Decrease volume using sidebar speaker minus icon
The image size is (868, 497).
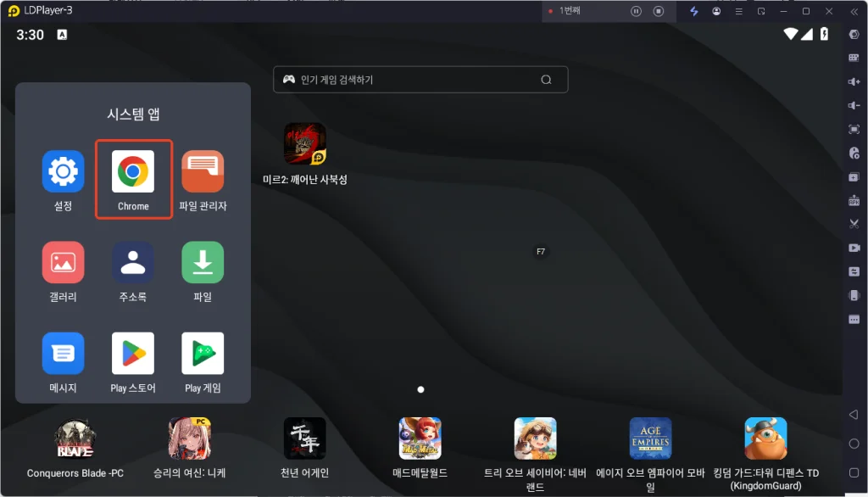(x=854, y=105)
